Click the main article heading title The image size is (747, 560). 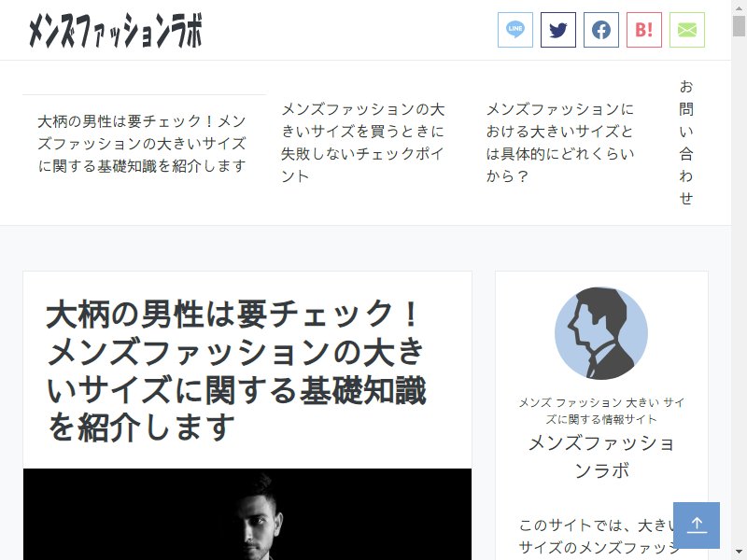pos(236,370)
